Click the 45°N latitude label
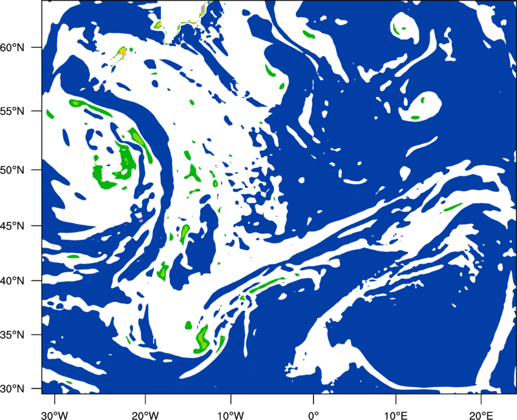 pyautogui.click(x=12, y=226)
